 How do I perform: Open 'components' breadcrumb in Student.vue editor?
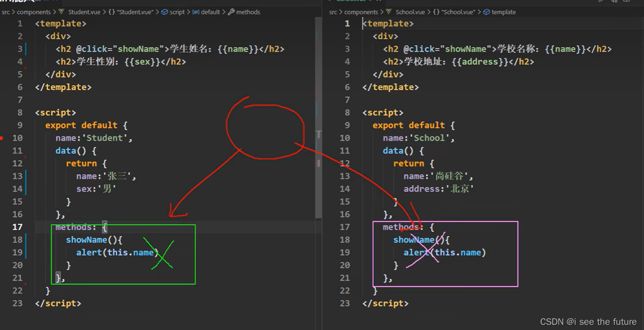[x=33, y=12]
